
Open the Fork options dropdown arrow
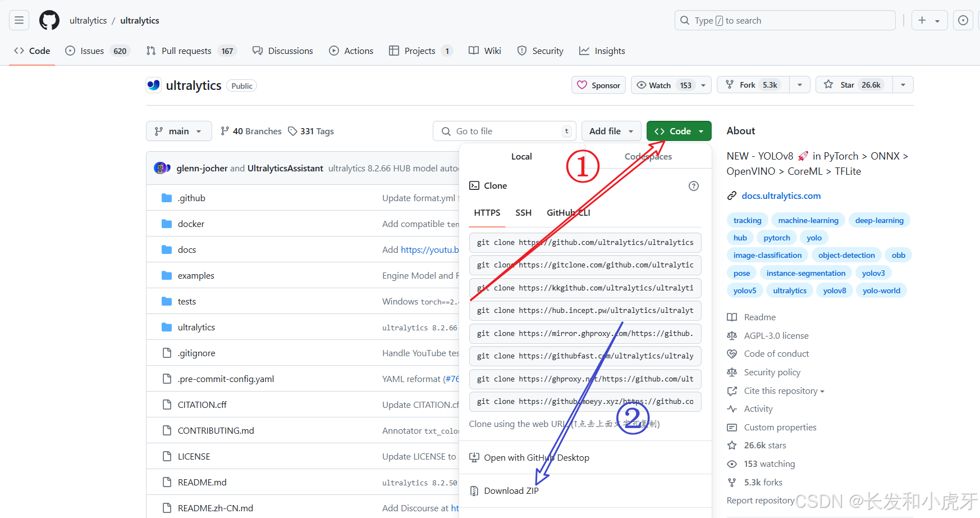(x=800, y=85)
